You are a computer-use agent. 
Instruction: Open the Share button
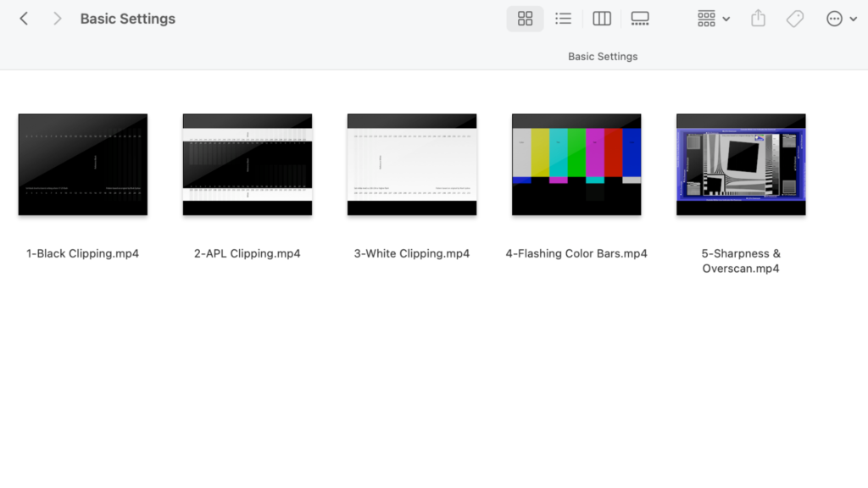pyautogui.click(x=759, y=19)
